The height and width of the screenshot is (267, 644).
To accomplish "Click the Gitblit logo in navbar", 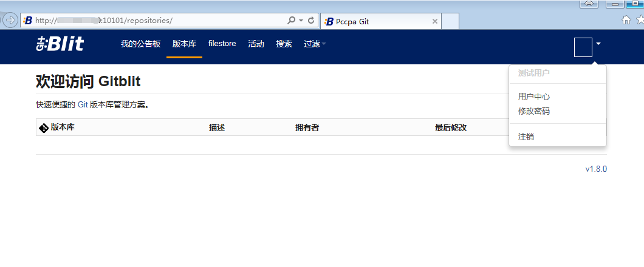I will [x=60, y=44].
